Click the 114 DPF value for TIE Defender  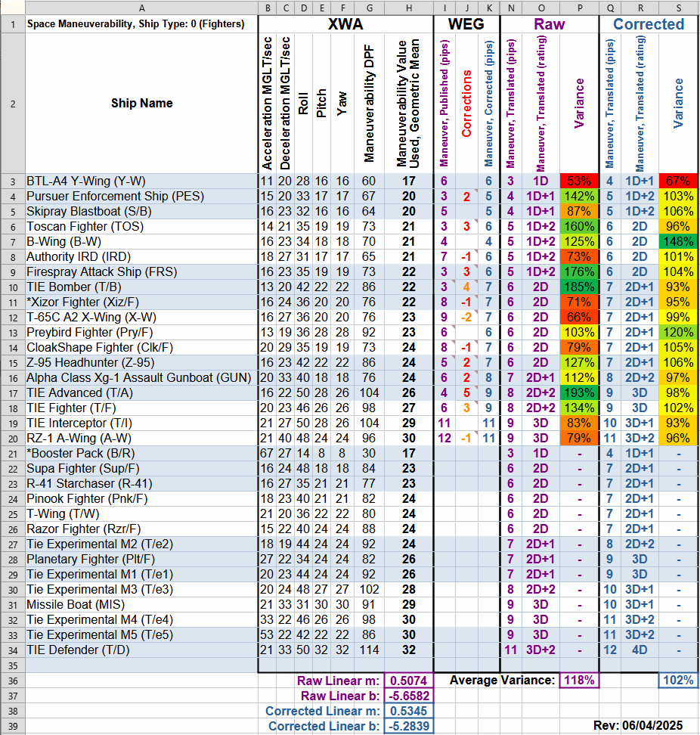pyautogui.click(x=369, y=650)
